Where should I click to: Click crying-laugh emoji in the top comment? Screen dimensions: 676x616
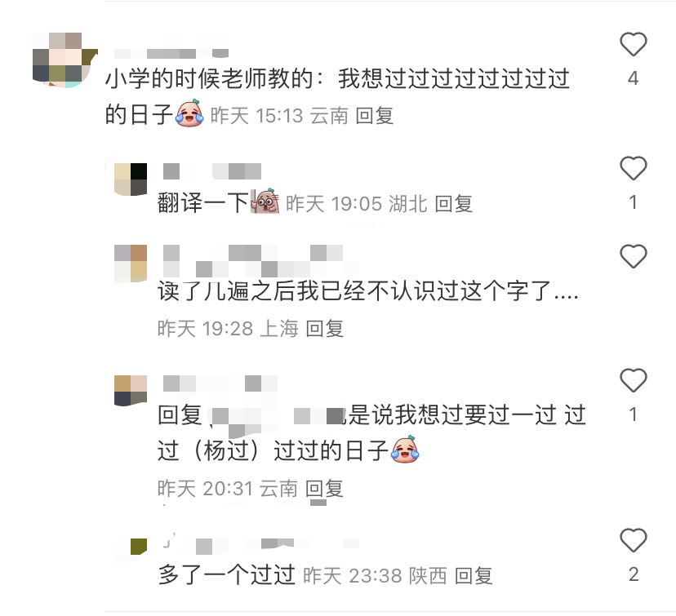click(x=189, y=113)
